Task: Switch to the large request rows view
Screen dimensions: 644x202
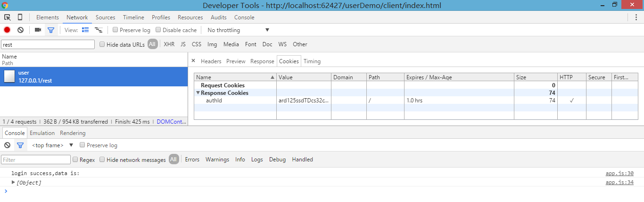Action: 85,30
